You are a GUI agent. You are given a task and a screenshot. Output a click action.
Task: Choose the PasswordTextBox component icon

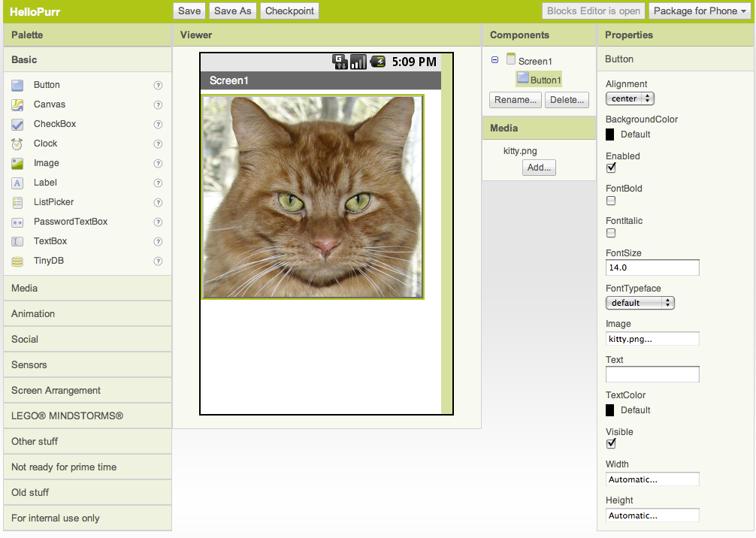[x=17, y=222]
